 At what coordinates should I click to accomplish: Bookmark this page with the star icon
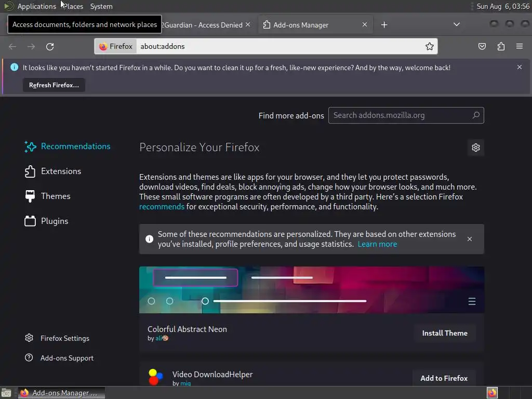[x=430, y=46]
